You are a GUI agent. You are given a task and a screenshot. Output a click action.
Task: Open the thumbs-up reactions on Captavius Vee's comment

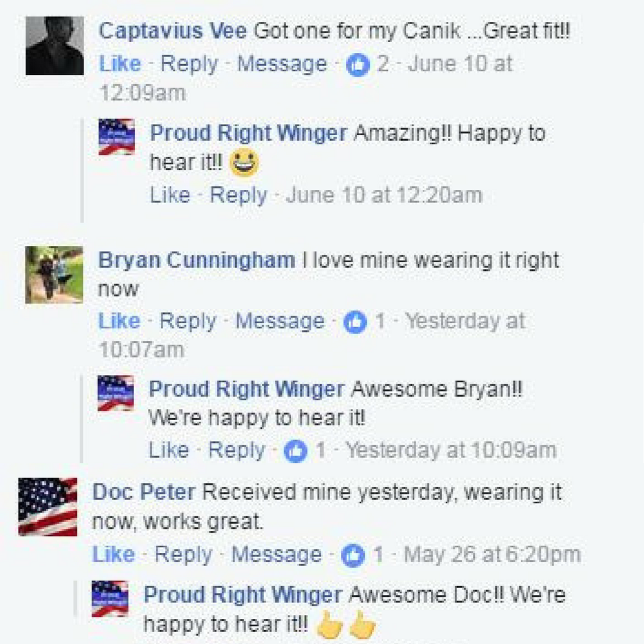358,65
